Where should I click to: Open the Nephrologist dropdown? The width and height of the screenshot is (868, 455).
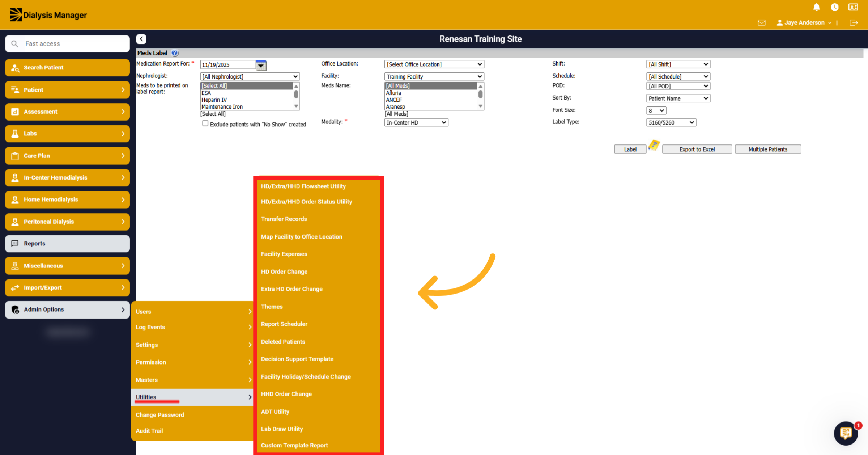click(x=250, y=76)
